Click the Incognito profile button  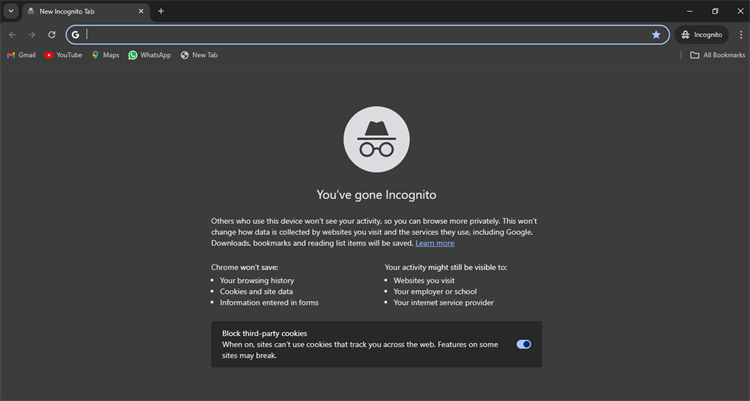[701, 34]
